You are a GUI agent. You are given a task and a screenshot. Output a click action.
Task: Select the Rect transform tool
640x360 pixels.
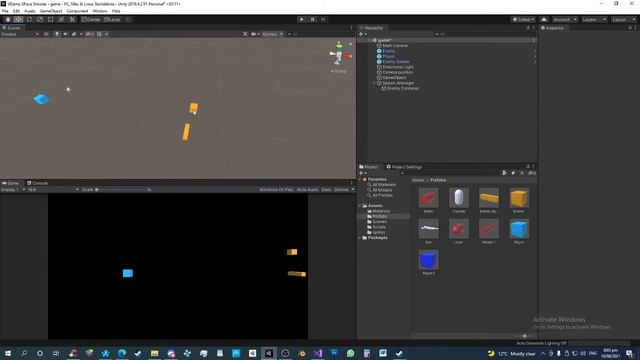(51, 20)
